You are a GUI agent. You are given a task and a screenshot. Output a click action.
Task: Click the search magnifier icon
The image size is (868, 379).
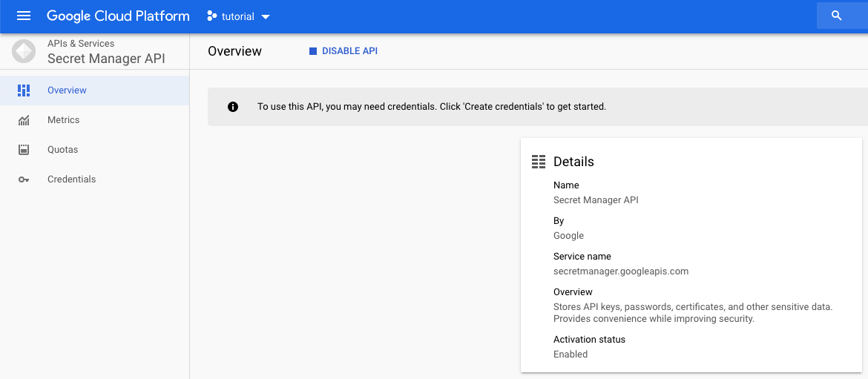pyautogui.click(x=836, y=16)
